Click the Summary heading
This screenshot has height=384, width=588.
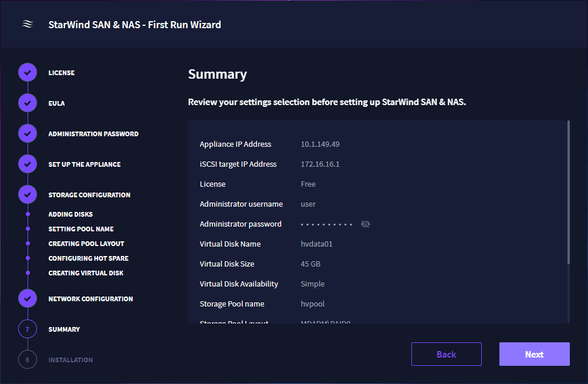coord(218,75)
